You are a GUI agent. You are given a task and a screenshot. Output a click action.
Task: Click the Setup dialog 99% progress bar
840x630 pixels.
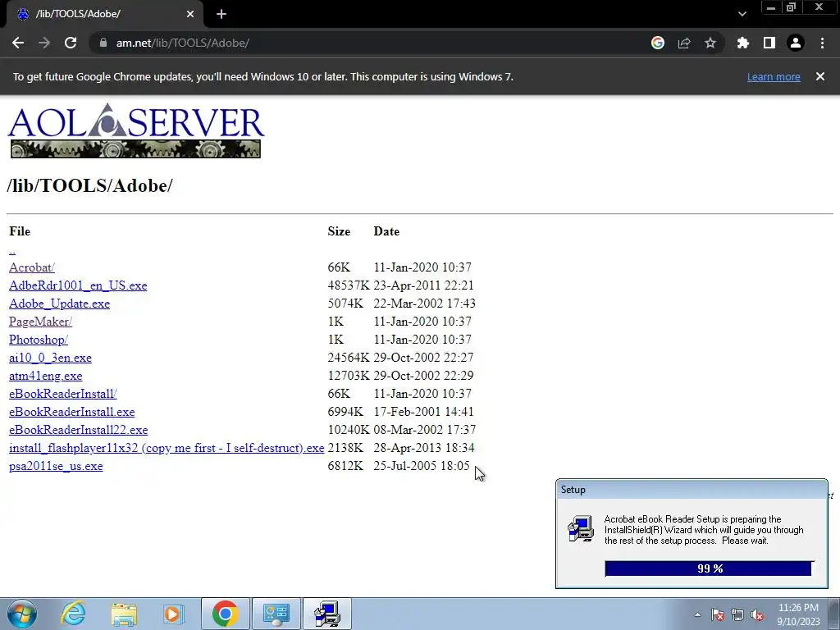coord(710,568)
